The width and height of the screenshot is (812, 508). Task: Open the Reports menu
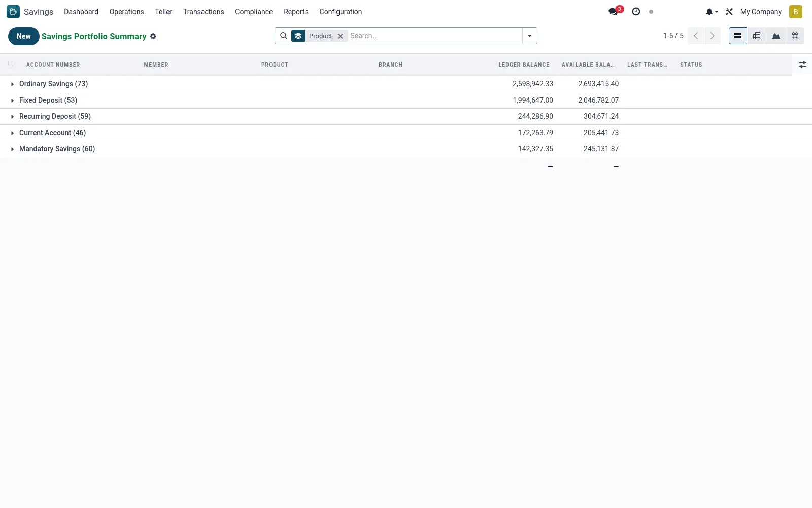pyautogui.click(x=296, y=11)
